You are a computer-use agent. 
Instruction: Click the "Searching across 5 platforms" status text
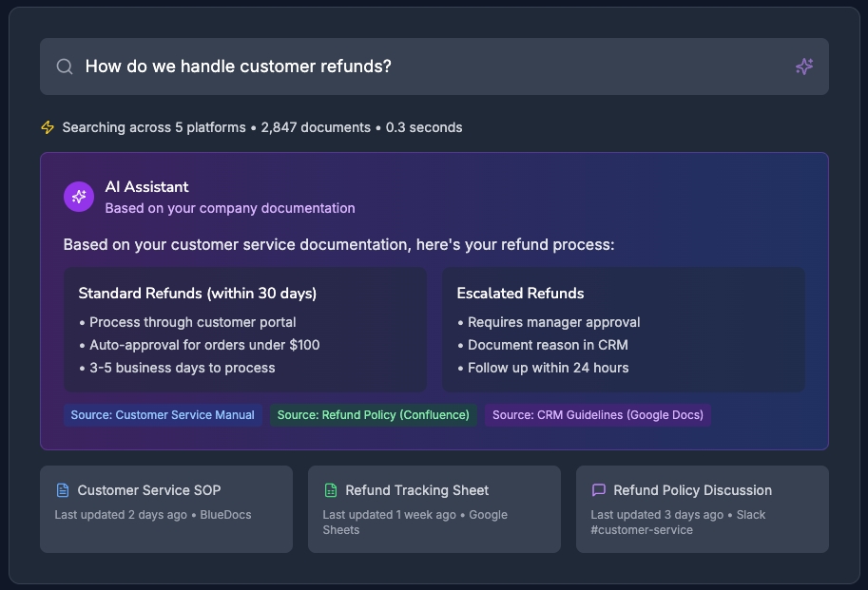pyautogui.click(x=154, y=127)
